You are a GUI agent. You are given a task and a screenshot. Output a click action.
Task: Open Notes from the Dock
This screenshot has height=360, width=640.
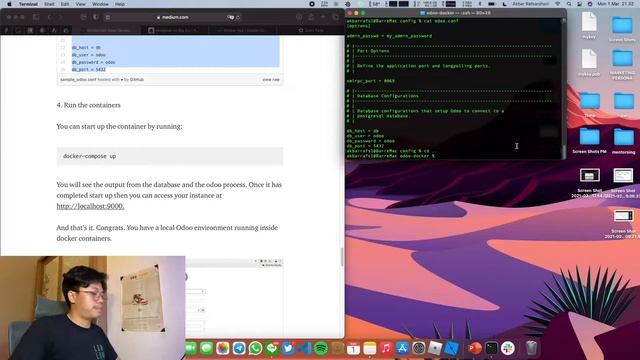[370, 348]
